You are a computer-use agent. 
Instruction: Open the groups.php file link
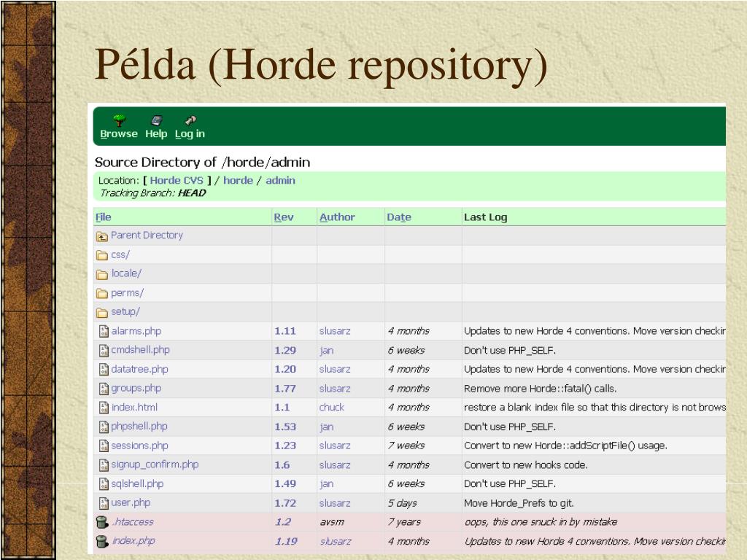point(136,388)
